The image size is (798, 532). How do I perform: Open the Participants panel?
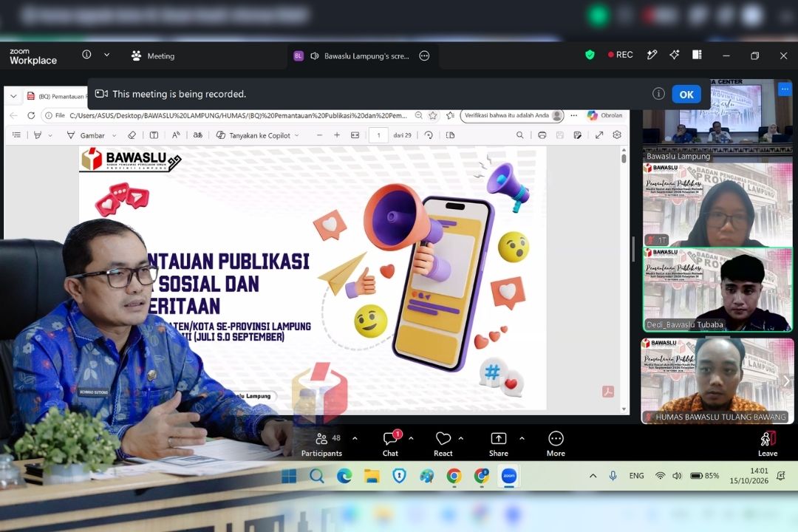321,444
